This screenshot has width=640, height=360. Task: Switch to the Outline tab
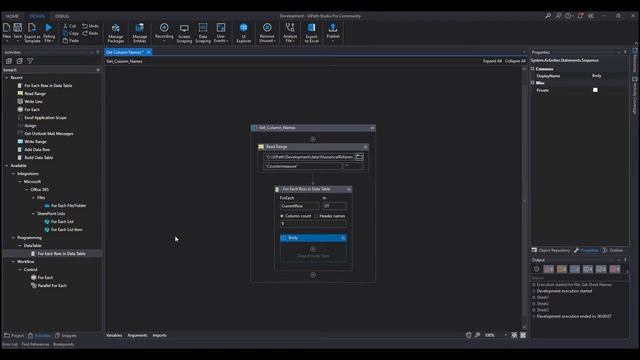coord(613,250)
